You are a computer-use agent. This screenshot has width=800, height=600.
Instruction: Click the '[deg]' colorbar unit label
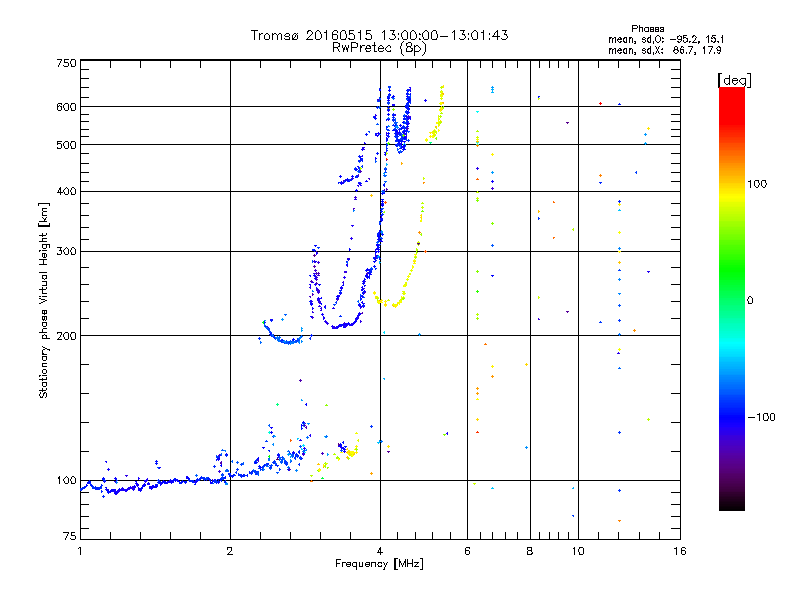click(734, 81)
